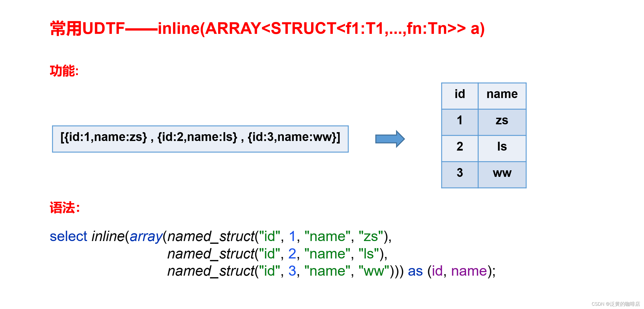Click the blue 'as' keyword in the code
The image size is (644, 309).
[415, 271]
